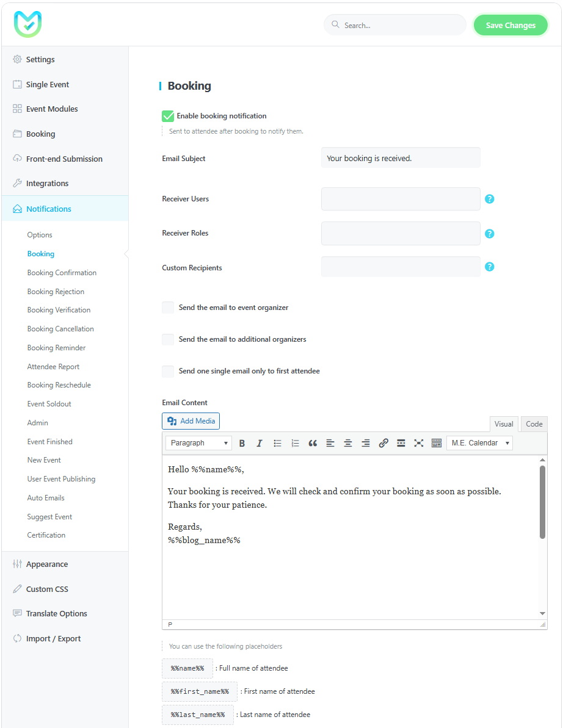Image resolution: width=563 pixels, height=728 pixels.
Task: Check Send the email to event organizer
Action: click(x=168, y=308)
